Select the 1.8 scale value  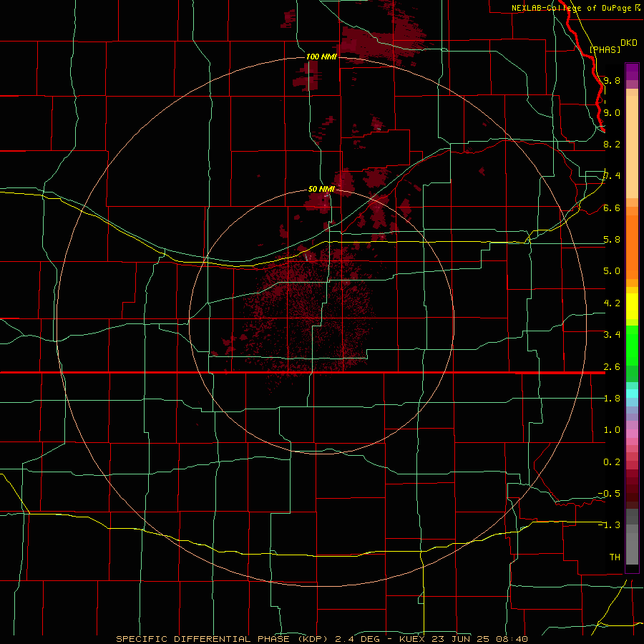click(612, 399)
